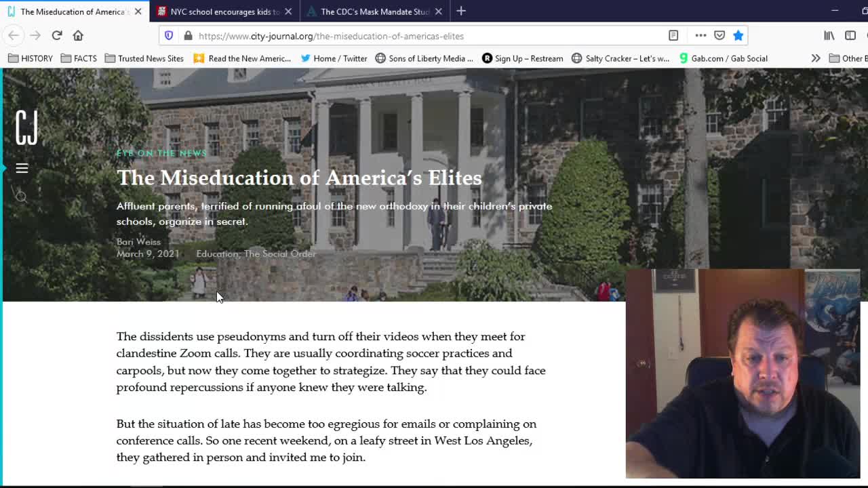This screenshot has height=488, width=868.
Task: Open Gab.com / Gab Social bookmark
Action: click(x=724, y=58)
